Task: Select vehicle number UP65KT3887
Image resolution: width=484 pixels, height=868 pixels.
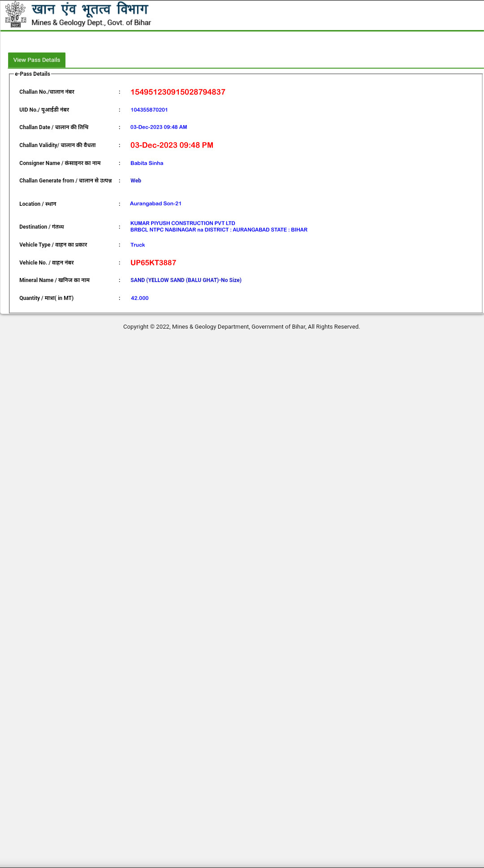Action: pyautogui.click(x=153, y=263)
